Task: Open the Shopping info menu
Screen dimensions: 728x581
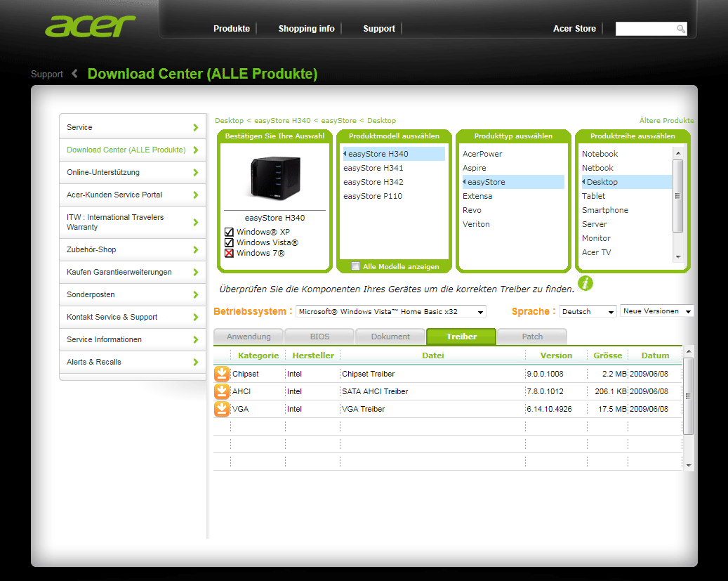Action: click(x=306, y=29)
